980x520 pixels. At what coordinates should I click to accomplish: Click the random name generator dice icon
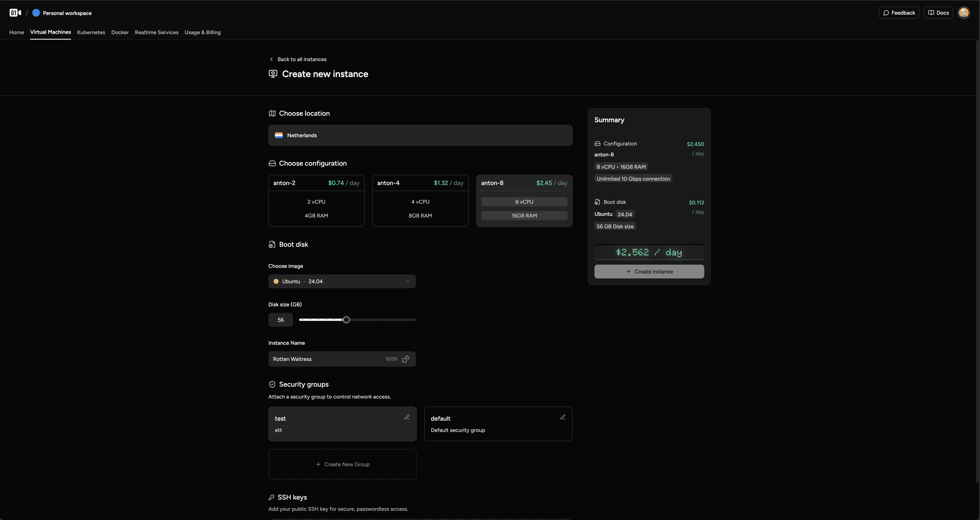pos(406,359)
